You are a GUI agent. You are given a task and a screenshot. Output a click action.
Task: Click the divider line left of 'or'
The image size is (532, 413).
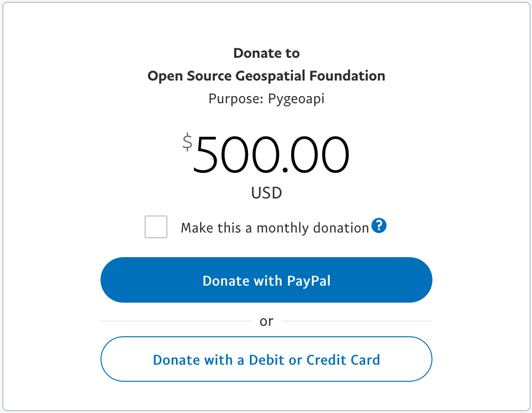[x=176, y=321]
